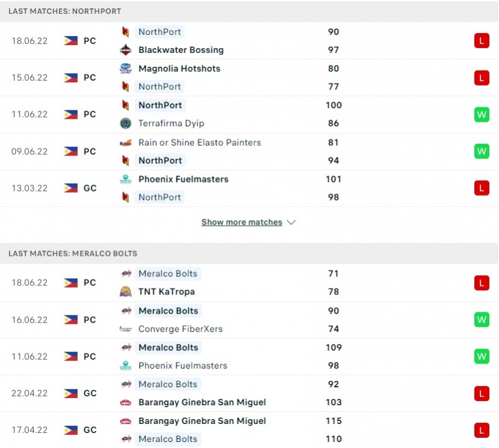This screenshot has width=499, height=448.
Task: Open Barangay Ginebra San Miguel in the 22.04.22 match
Action: coord(202,402)
